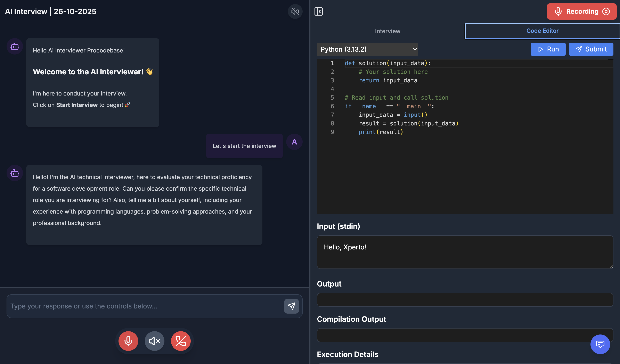The height and width of the screenshot is (364, 620).
Task: Click the muted speaker icon in header
Action: coord(295,11)
